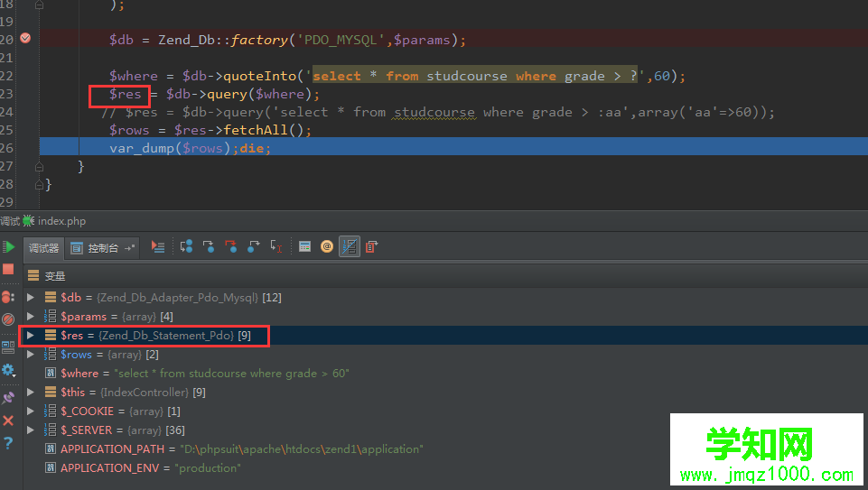Click the Evaluate Expression calculator icon
The width and height of the screenshot is (868, 490).
coord(304,246)
